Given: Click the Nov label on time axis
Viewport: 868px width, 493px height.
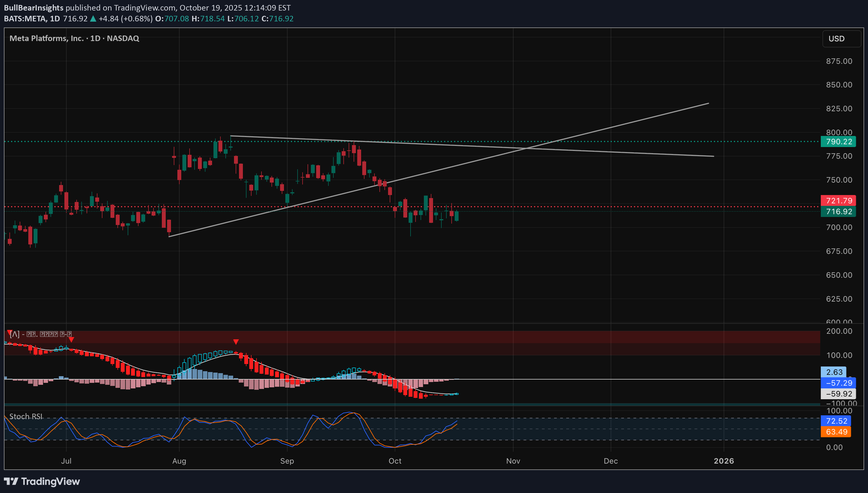Looking at the screenshot, I should coord(513,461).
